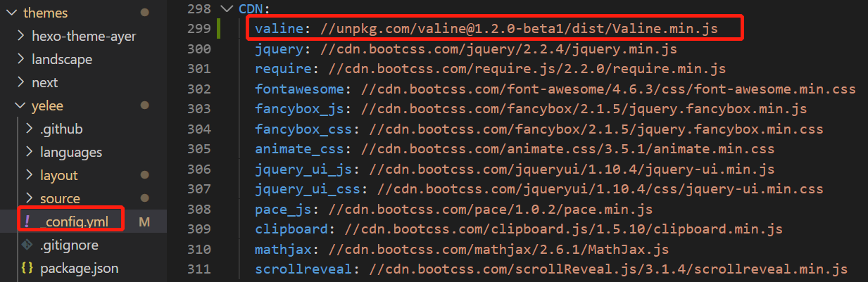This screenshot has width=868, height=282.
Task: Click line number 305 in the gutter
Action: pos(199,149)
